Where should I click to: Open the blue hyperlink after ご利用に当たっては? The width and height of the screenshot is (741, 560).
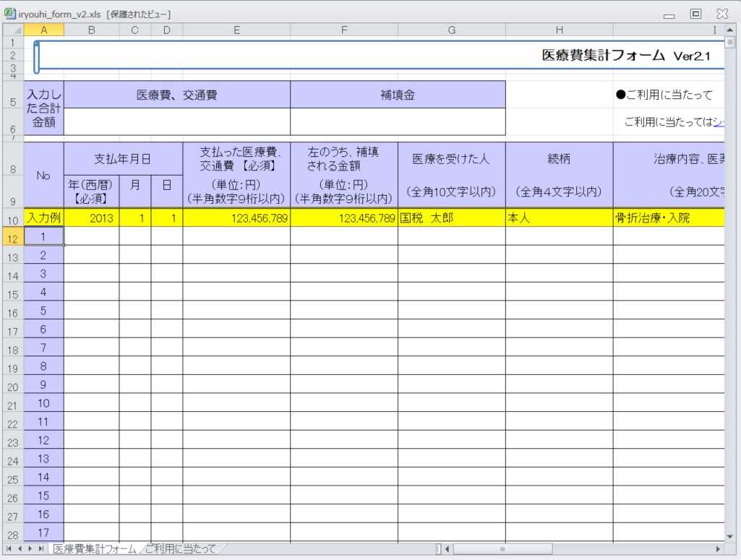coord(719,122)
